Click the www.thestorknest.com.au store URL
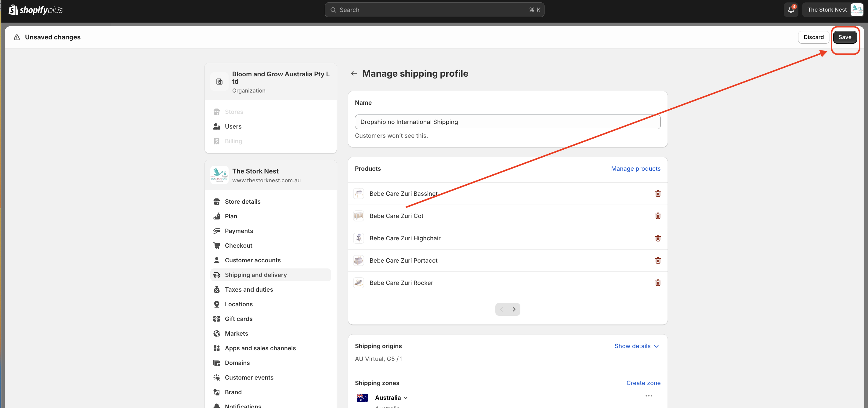The image size is (868, 408). click(x=266, y=180)
